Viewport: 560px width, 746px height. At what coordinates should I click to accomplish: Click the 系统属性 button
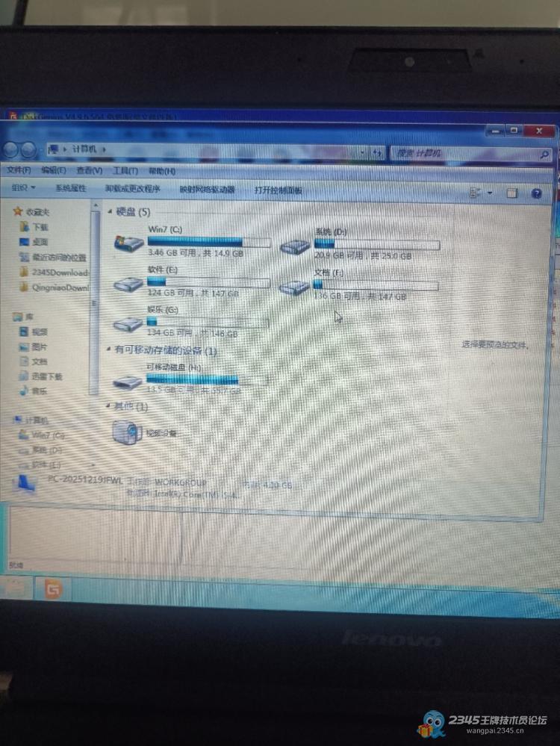coord(71,189)
